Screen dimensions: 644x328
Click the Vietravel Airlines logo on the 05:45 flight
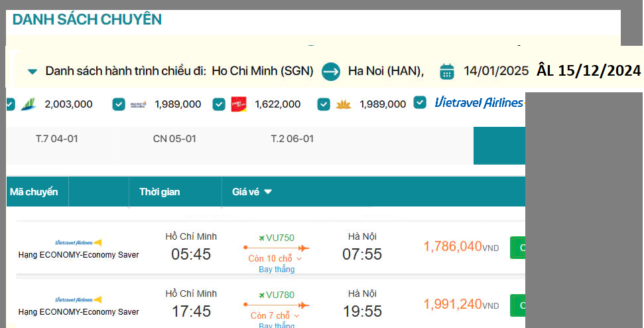(x=78, y=242)
